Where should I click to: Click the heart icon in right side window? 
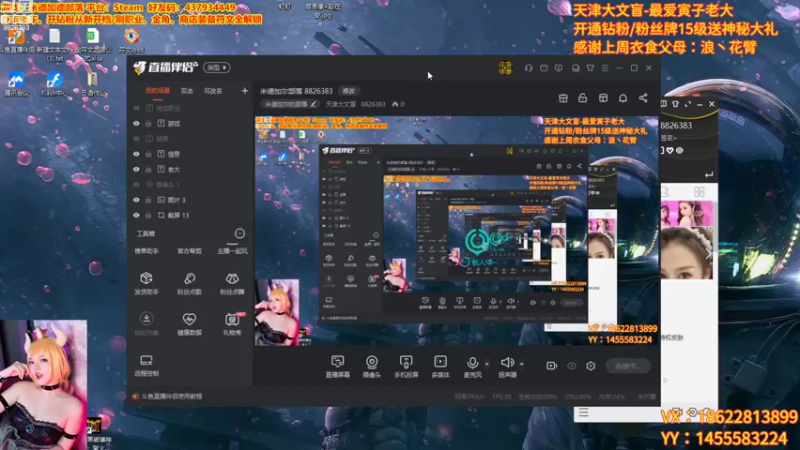(670, 151)
